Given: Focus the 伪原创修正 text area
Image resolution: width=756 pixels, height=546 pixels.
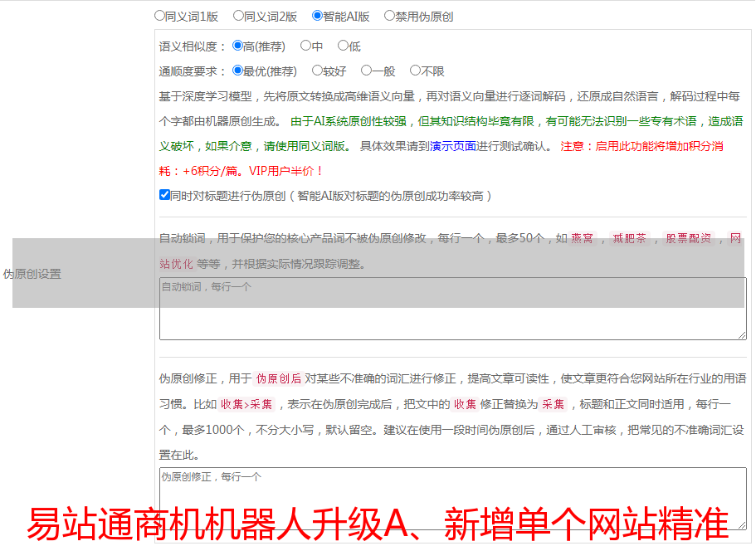Looking at the screenshot, I should click(453, 499).
